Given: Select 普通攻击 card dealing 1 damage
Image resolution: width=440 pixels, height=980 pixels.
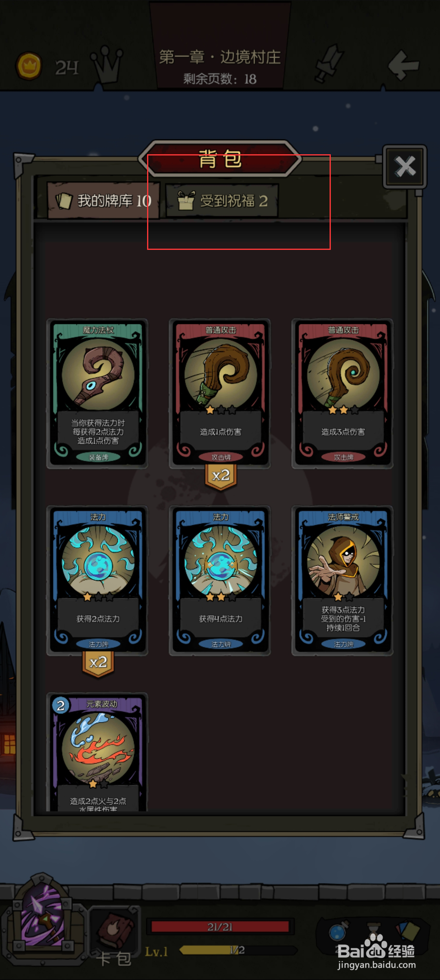Looking at the screenshot, I should (x=220, y=394).
